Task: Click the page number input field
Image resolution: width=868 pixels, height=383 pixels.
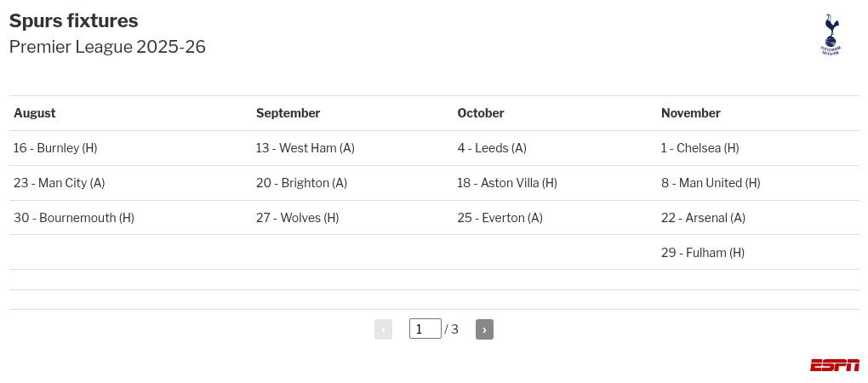Action: tap(425, 329)
